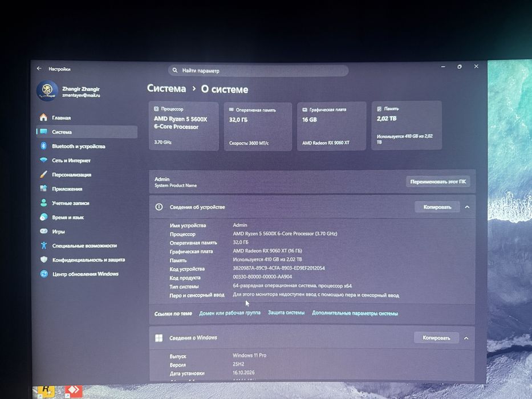Collapse Сведения об устройстве section
Viewport: 532px width, 399px height.
coord(467,207)
